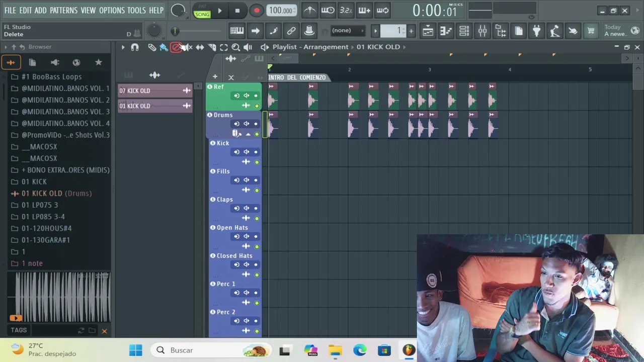Start recording with the red Record button
This screenshot has height=362, width=644.
point(257,11)
